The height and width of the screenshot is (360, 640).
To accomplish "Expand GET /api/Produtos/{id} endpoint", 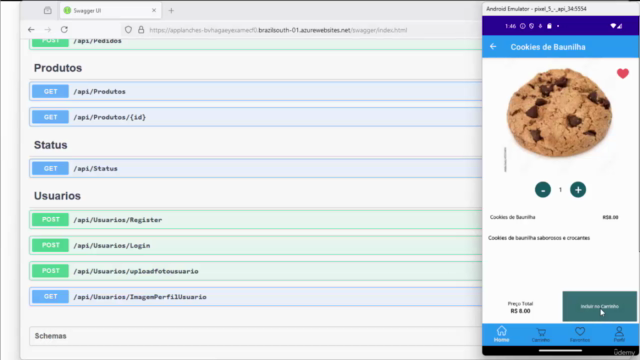I will 256,117.
